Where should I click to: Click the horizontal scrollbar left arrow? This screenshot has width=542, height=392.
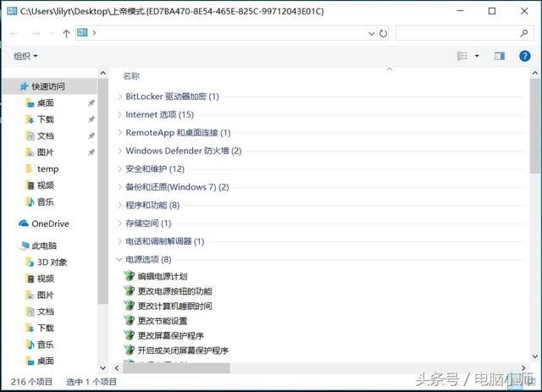117,368
